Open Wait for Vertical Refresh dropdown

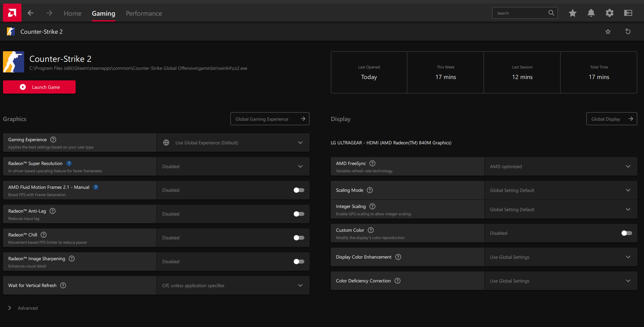(x=233, y=285)
